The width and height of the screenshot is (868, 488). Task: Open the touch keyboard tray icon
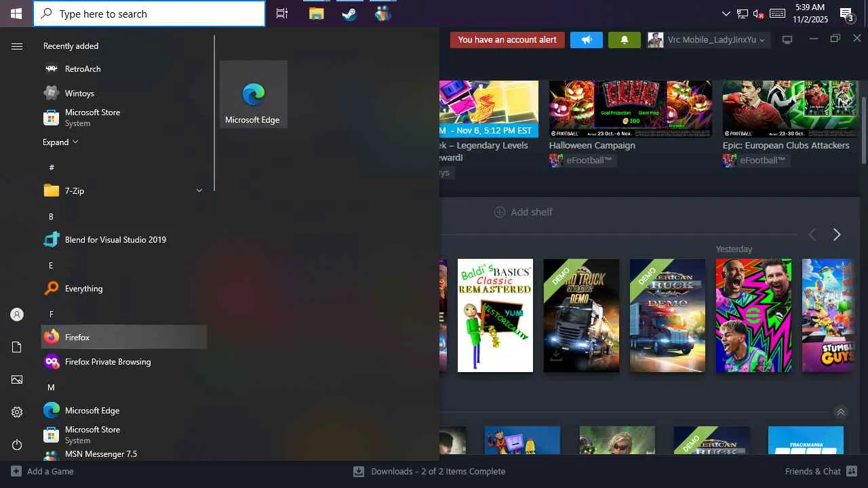coord(778,14)
